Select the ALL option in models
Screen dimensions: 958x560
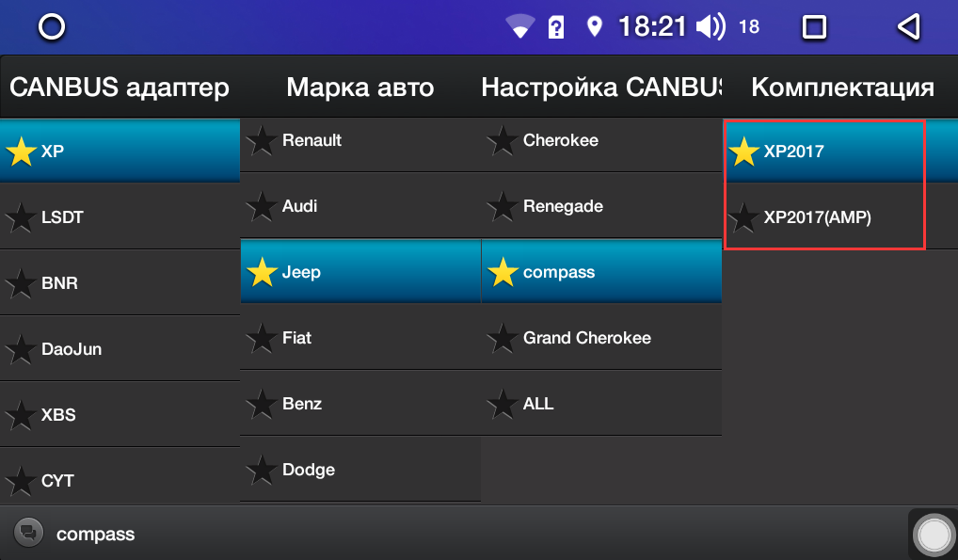click(601, 404)
